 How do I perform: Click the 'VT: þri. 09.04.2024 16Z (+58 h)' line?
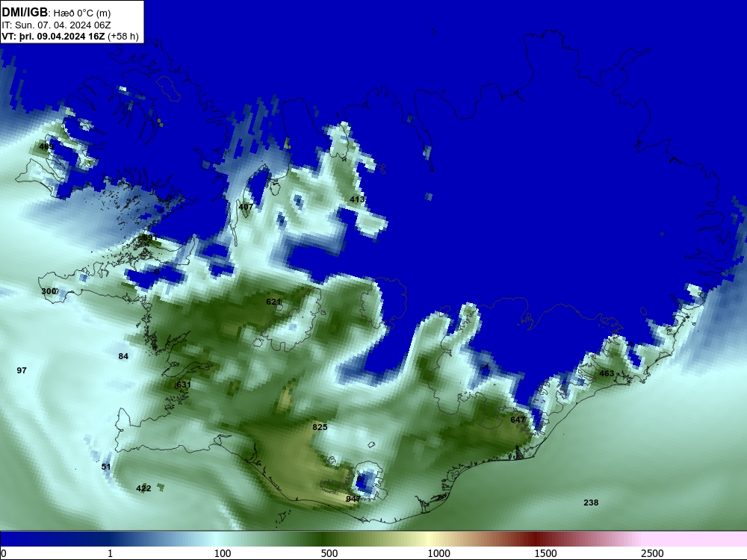tap(70, 37)
